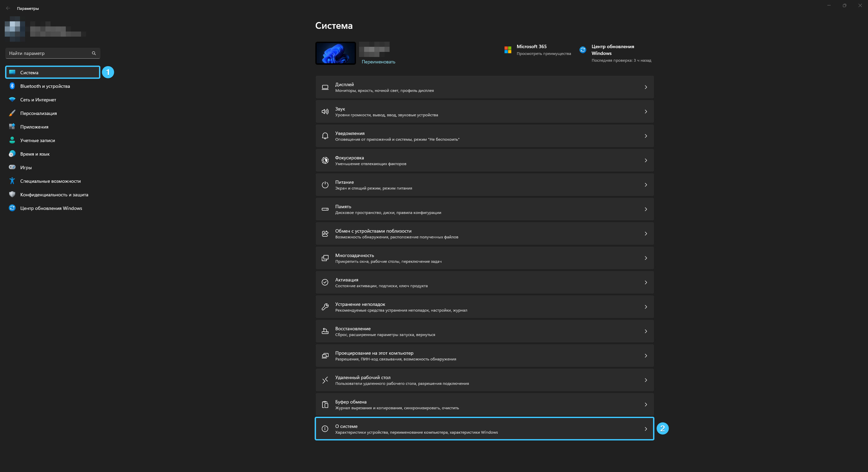868x472 pixels.
Task: Click the search magnifier icon
Action: point(94,53)
